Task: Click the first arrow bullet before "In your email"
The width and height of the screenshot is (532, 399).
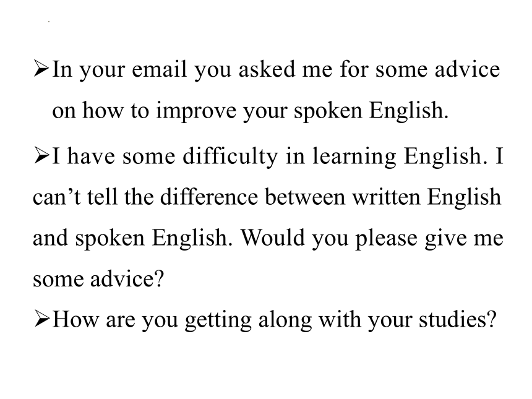Action: click(41, 69)
